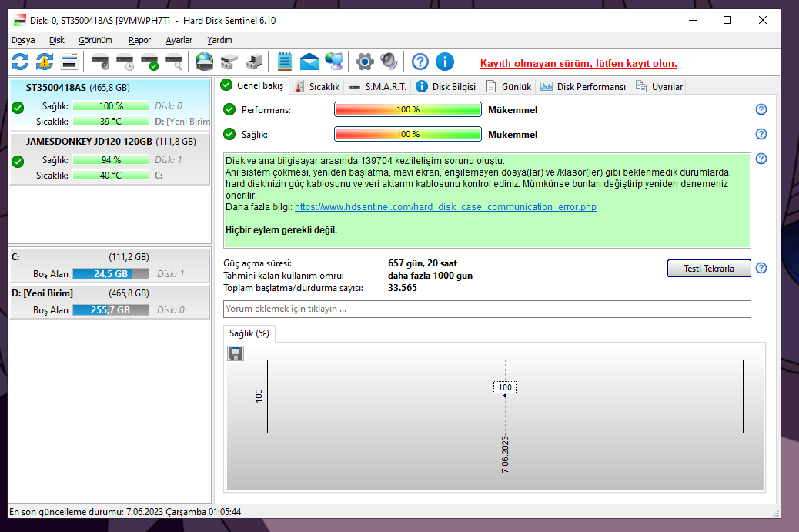Click the second network drives toolbar icon
The height and width of the screenshot is (532, 799).
[x=253, y=62]
